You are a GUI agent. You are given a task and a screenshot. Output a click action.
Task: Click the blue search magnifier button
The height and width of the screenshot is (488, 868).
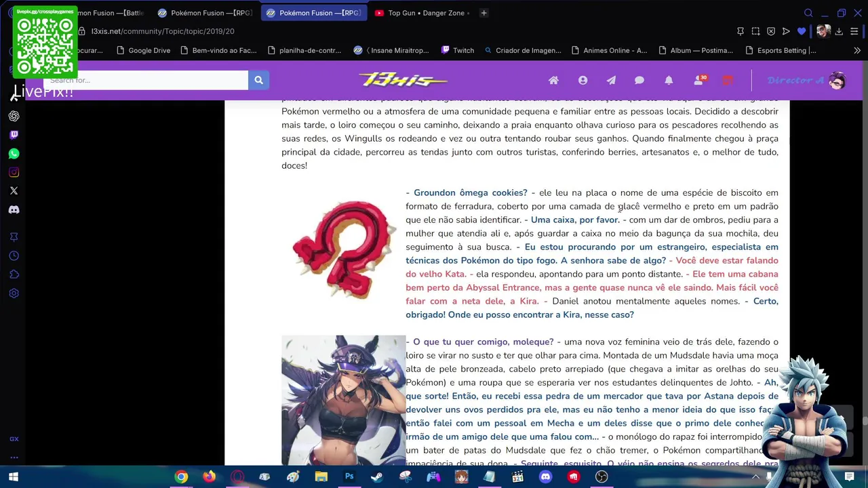(x=258, y=80)
